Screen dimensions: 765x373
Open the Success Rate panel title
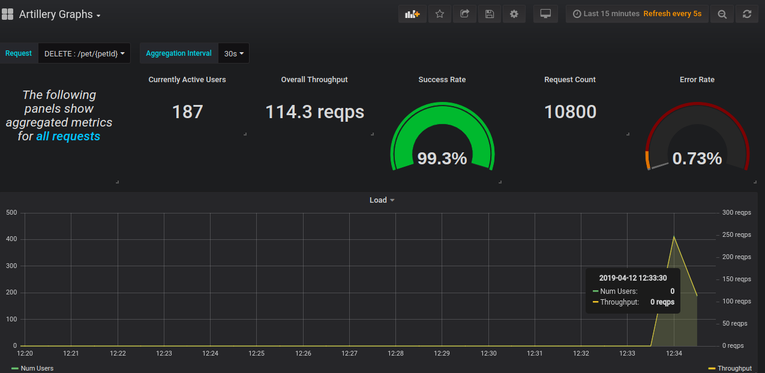point(442,79)
